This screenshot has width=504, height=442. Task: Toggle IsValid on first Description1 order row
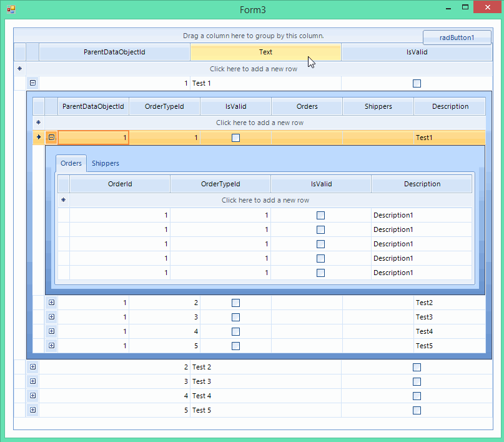click(x=320, y=215)
